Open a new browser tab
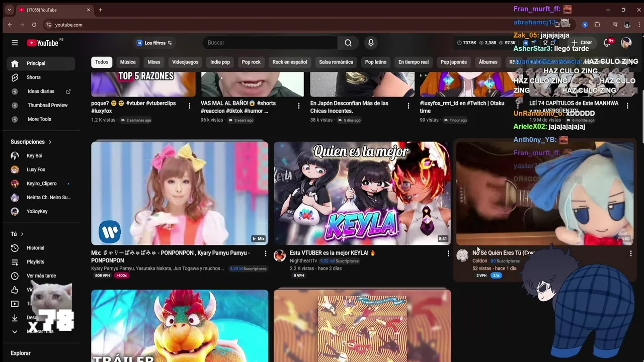 [101, 10]
